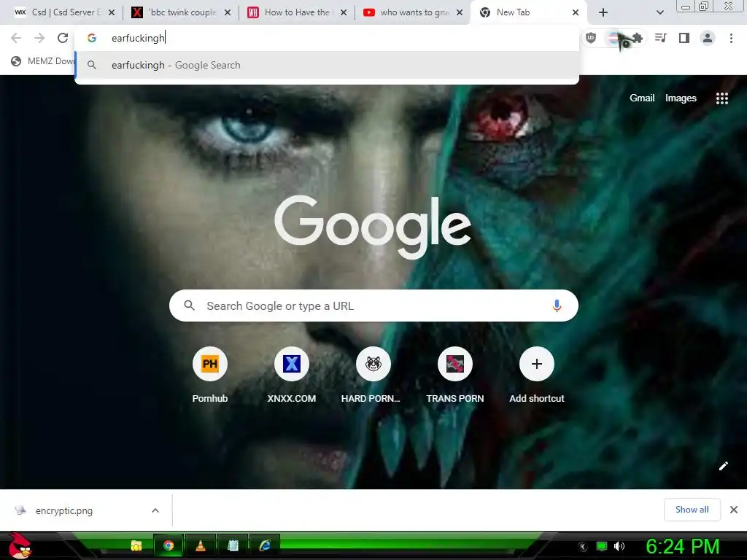Close the downloads bar
This screenshot has height=560, width=747.
click(734, 510)
